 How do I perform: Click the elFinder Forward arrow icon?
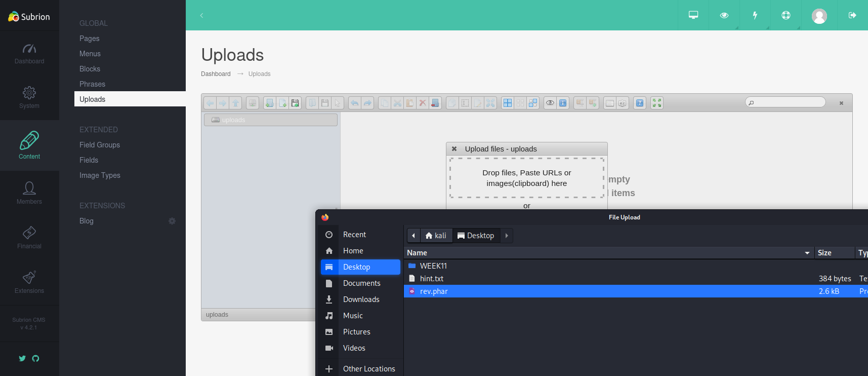[x=222, y=103]
